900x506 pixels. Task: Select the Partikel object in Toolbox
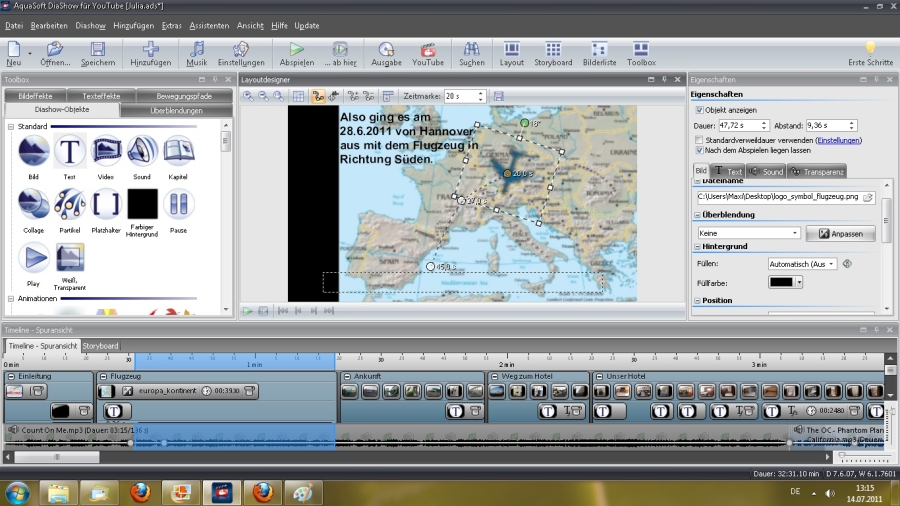pyautogui.click(x=69, y=204)
